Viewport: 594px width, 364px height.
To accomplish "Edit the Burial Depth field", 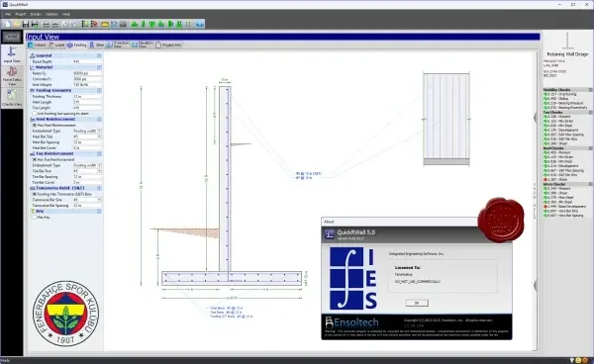I will click(87, 61).
